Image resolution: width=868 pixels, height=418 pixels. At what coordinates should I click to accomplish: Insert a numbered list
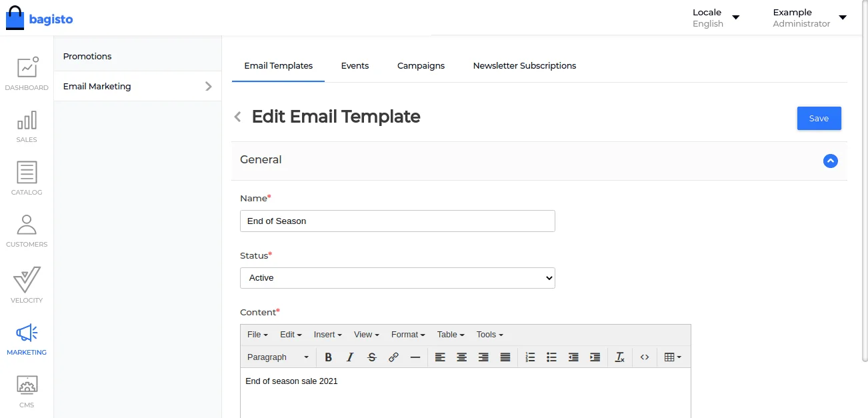[530, 357]
